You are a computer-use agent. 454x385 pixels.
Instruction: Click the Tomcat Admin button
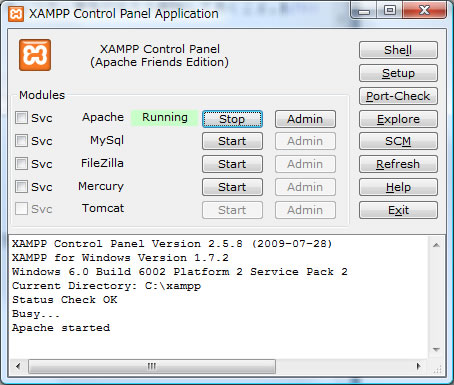click(305, 210)
